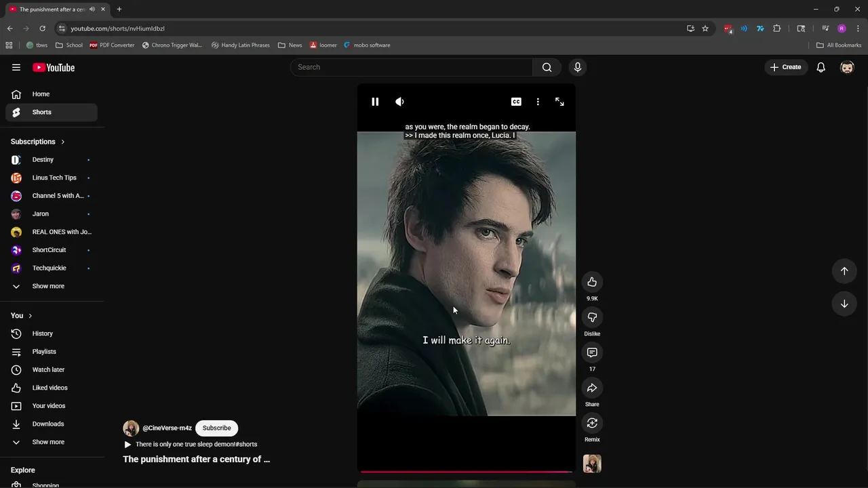Open the @CineVerse-m4z channel link
Screen dimensions: 868x488
[x=167, y=428]
